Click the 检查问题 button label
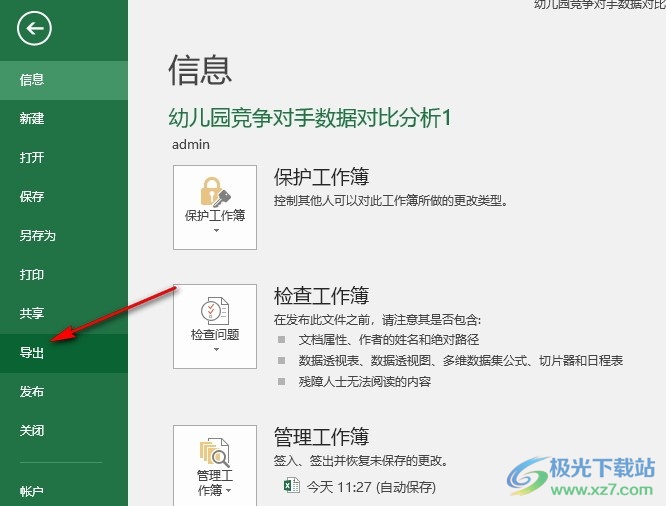This screenshot has width=666, height=506. [215, 335]
